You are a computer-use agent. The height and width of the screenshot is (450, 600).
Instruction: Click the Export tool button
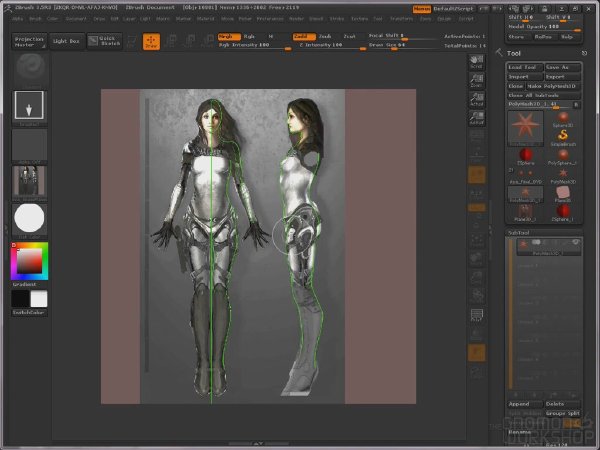pos(563,77)
